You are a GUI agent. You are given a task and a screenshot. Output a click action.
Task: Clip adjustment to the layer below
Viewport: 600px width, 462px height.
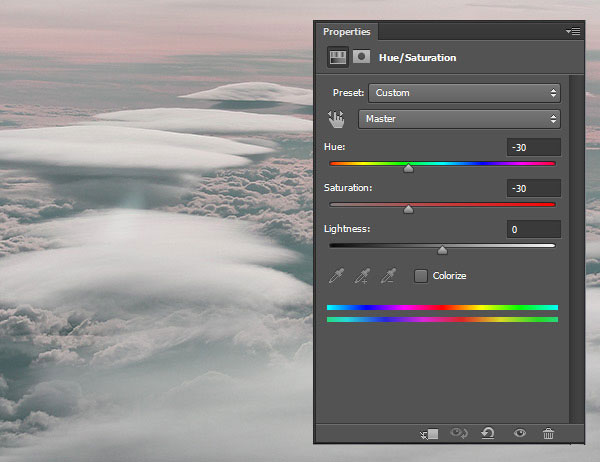[431, 433]
